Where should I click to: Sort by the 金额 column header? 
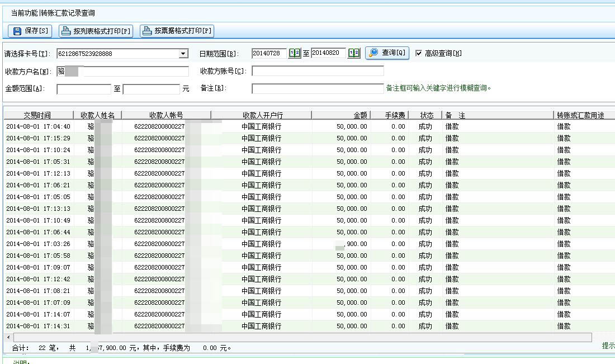[360, 115]
